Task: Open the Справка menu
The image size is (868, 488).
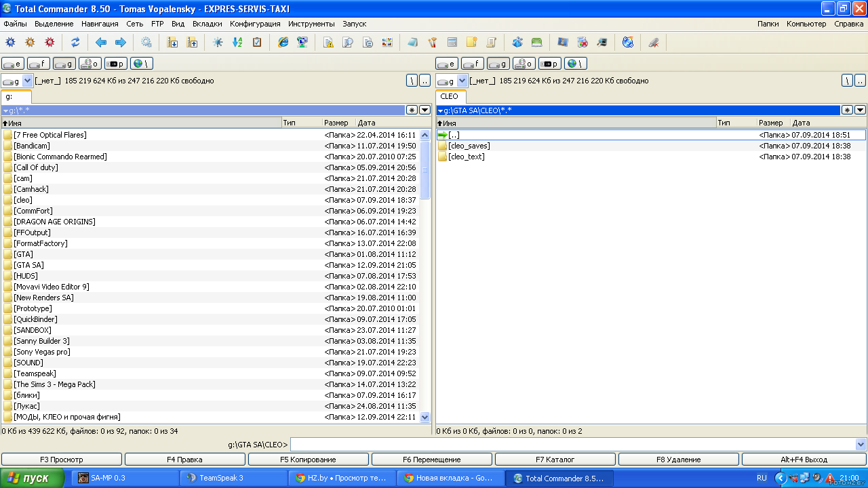Action: pos(849,24)
